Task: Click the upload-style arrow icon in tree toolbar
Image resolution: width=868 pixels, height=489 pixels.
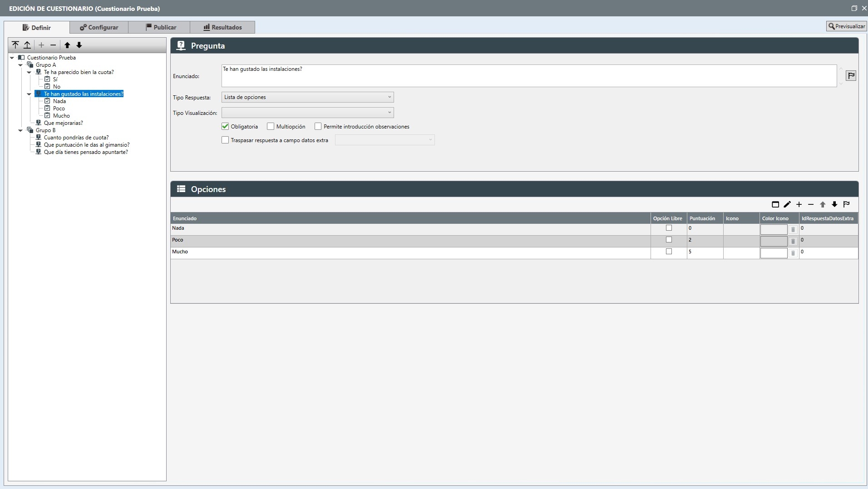Action: click(x=27, y=45)
